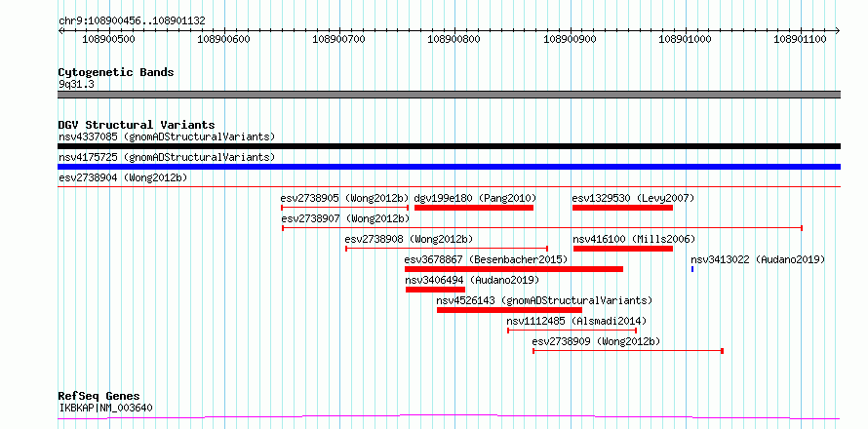Viewport: 868px width, 429px height.
Task: Click the nsv1112485 (Alsmadi2014) label
Action: [576, 321]
